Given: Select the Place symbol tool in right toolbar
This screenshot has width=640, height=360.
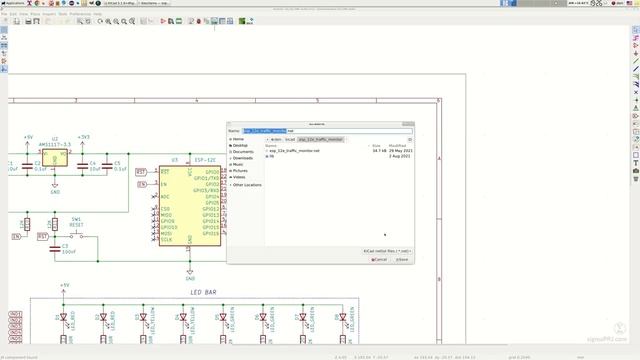Looking at the screenshot, I should coord(636,46).
